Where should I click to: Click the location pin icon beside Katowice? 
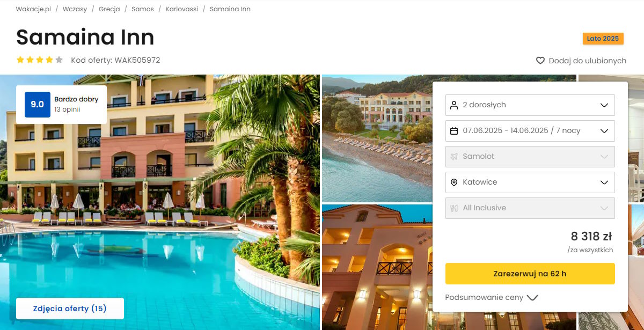pyautogui.click(x=454, y=182)
